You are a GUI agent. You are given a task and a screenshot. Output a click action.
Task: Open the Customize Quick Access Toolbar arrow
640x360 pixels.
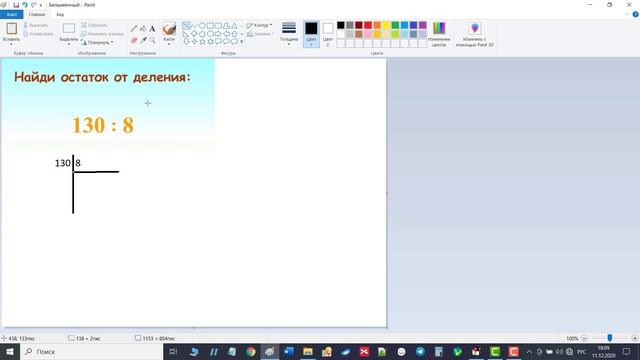coord(41,5)
